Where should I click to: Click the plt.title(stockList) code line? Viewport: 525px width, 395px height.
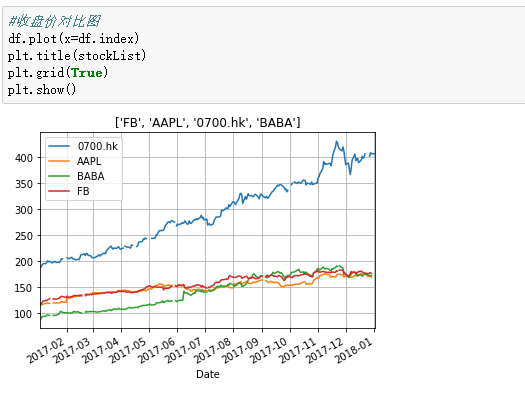tap(77, 56)
